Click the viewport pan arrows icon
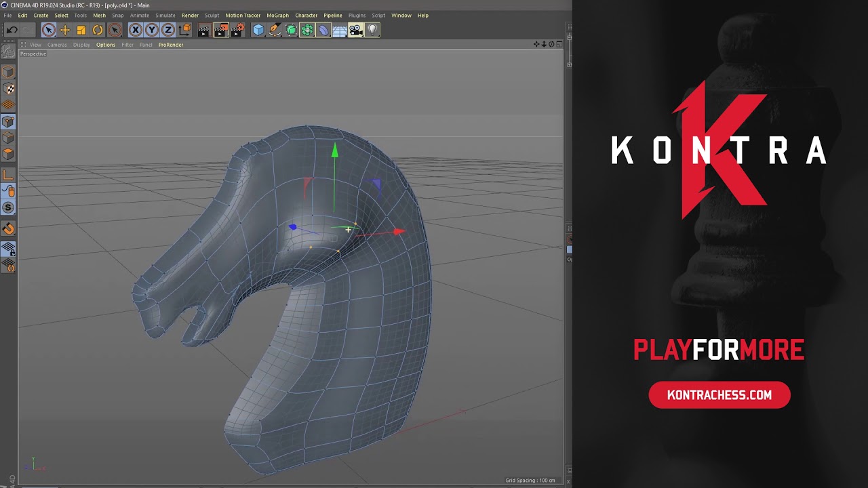Viewport: 868px width, 488px height. coord(536,44)
